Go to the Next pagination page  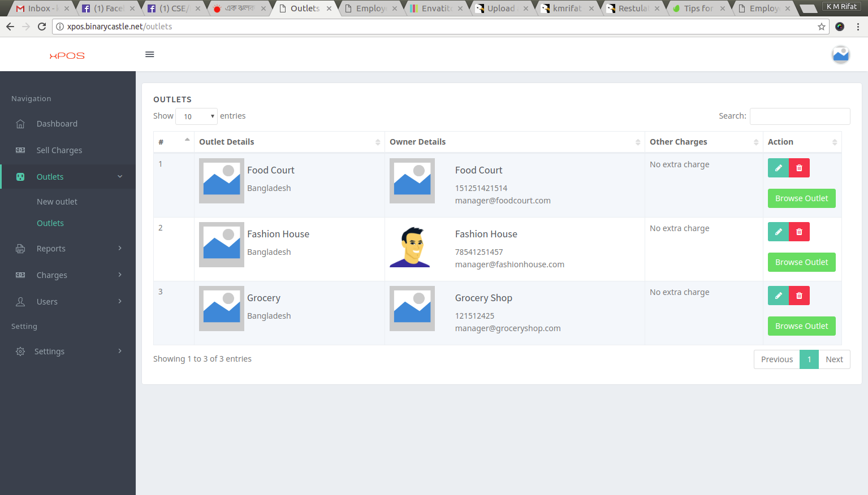pyautogui.click(x=834, y=359)
